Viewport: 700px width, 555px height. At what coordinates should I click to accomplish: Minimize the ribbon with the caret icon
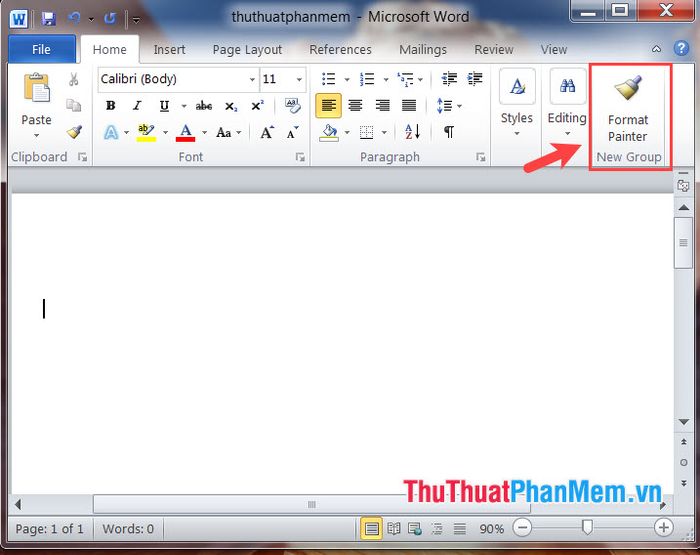pyautogui.click(x=656, y=49)
